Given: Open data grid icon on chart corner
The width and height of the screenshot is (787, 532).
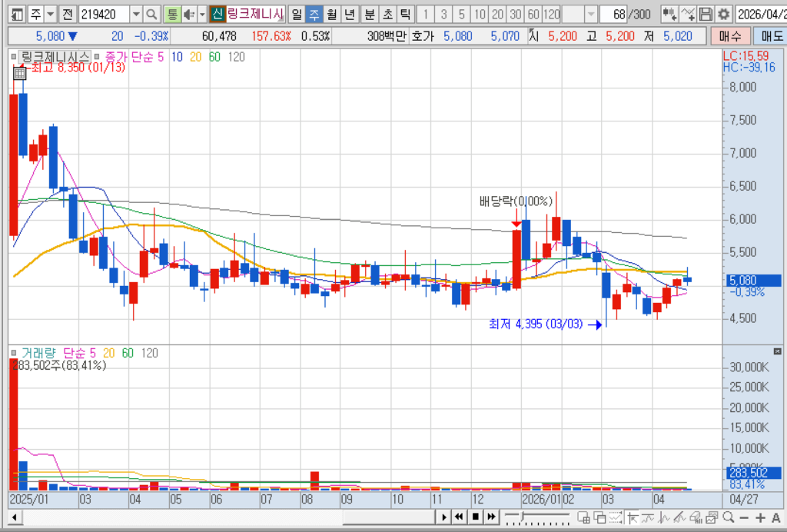Looking at the screenshot, I should click(19, 74).
